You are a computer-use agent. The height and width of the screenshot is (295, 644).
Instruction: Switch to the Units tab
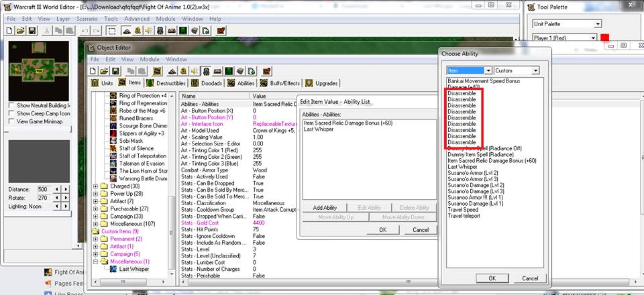[x=102, y=83]
